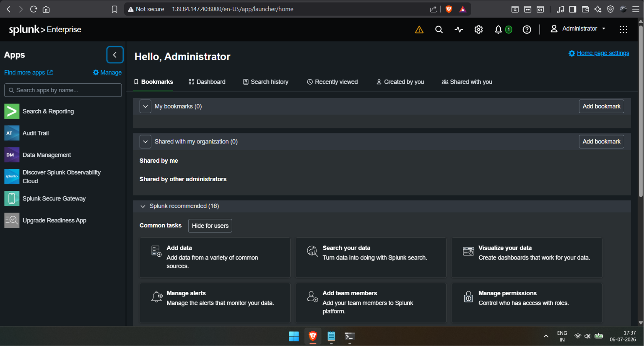Open the Help question mark icon
Viewport: 644px width, 346px height.
pos(527,29)
